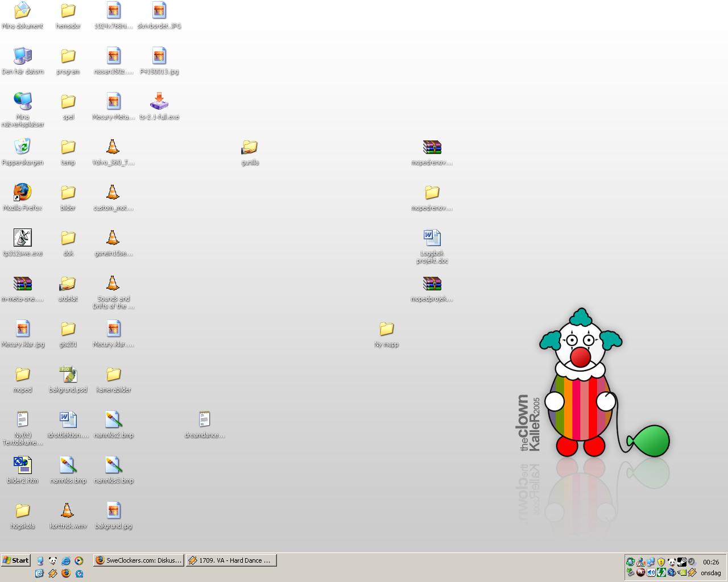This screenshot has height=582, width=728.
Task: Select the gis201 folder
Action: pos(68,333)
